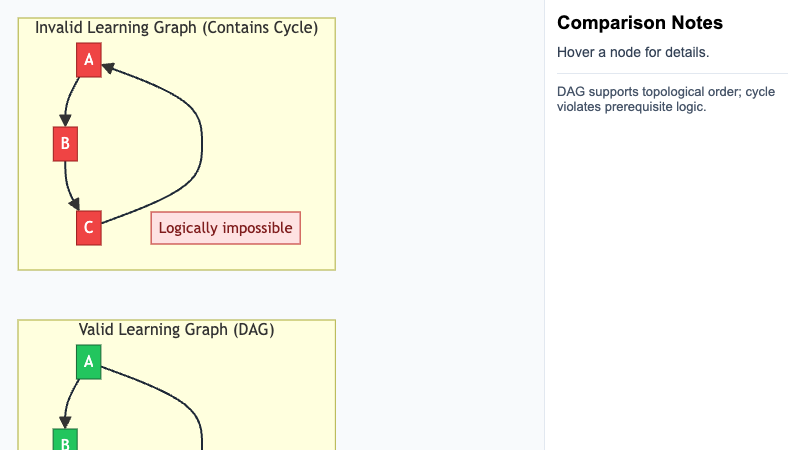Click the arrowhead pointing to green node B
The height and width of the screenshot is (450, 800).
(x=65, y=422)
